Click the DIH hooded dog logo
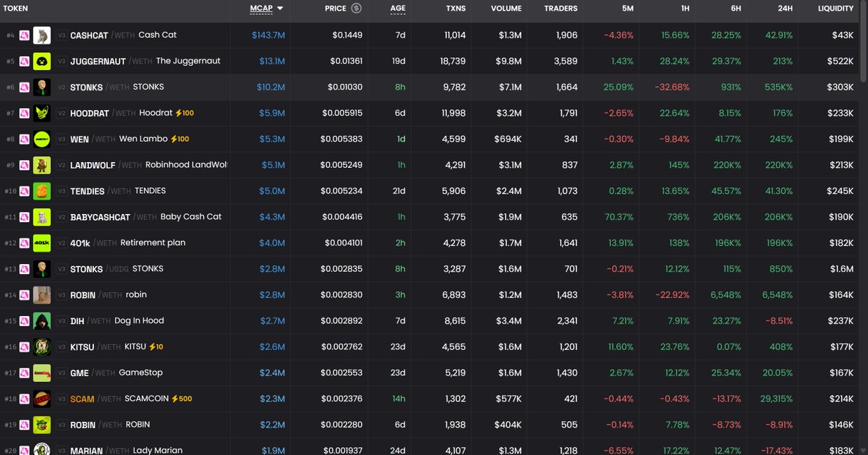This screenshot has width=868, height=455. [x=42, y=321]
